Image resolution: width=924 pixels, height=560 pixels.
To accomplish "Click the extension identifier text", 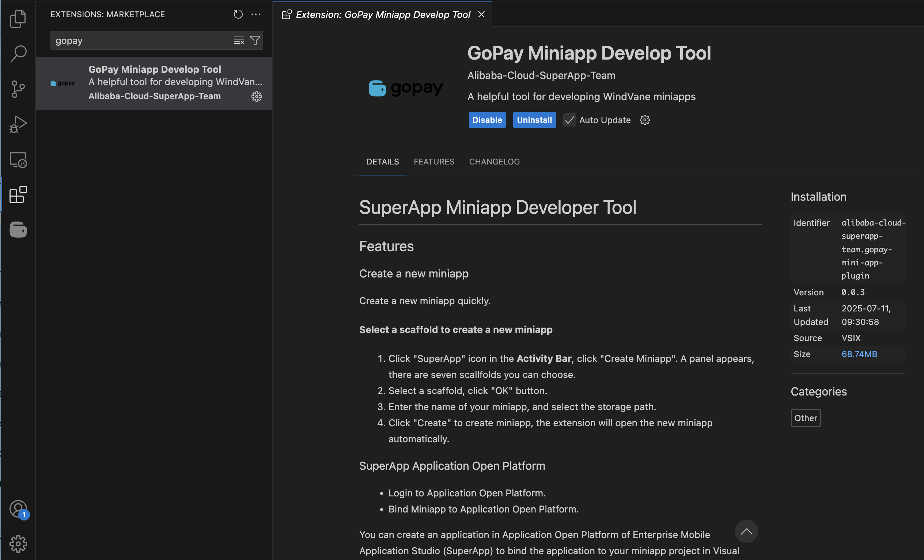I will (873, 249).
